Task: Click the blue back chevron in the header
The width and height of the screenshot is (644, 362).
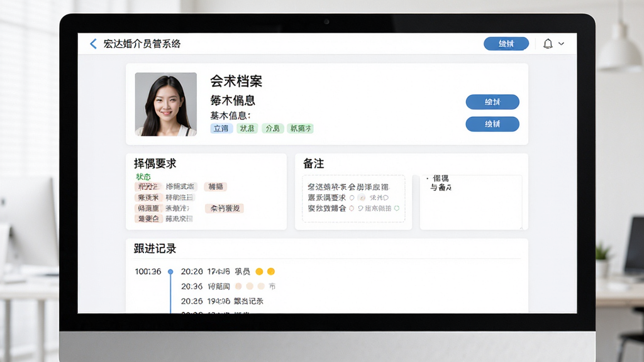Action: tap(94, 44)
